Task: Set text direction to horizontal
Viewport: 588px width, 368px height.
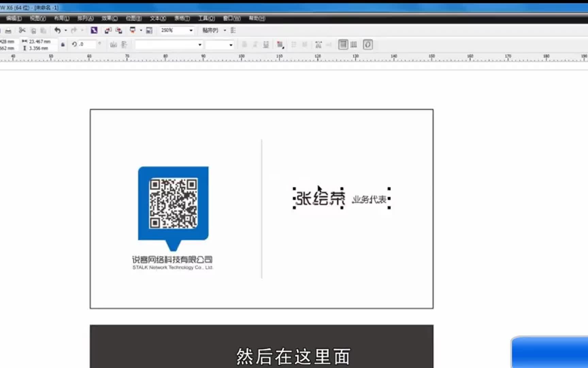Action: [343, 45]
